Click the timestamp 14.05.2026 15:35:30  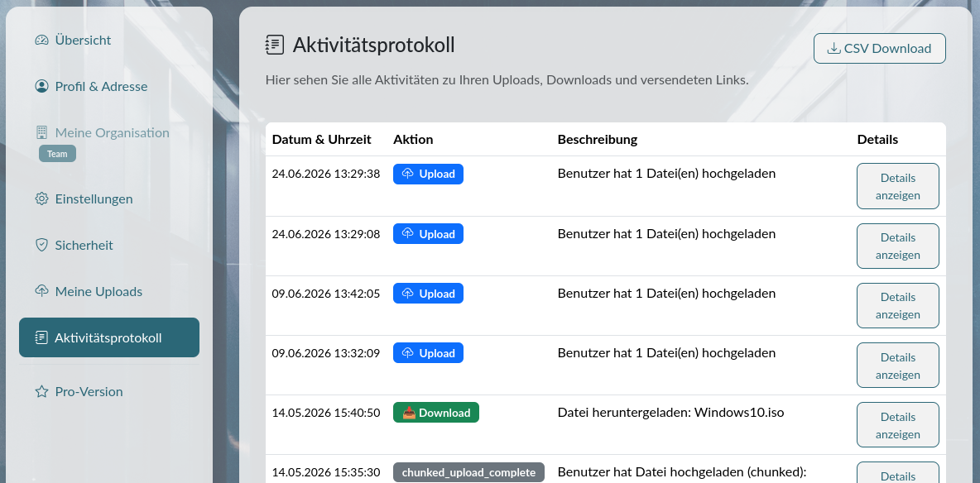click(325, 472)
